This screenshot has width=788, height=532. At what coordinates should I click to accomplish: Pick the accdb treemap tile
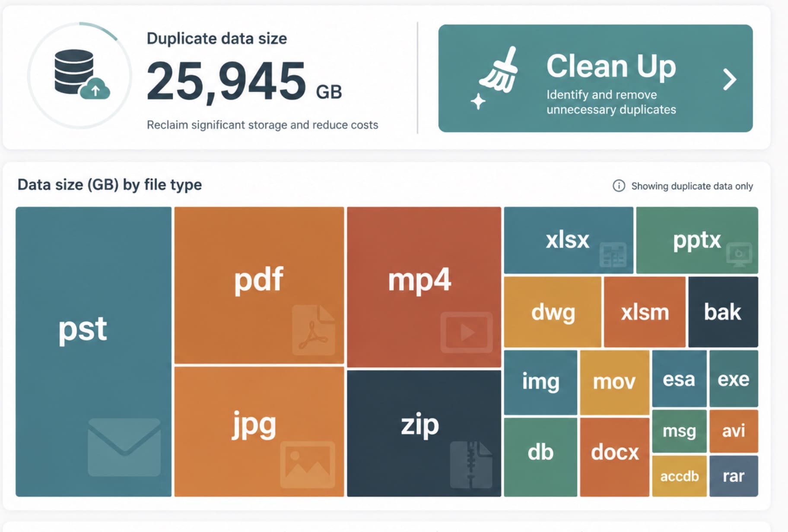[x=679, y=476]
